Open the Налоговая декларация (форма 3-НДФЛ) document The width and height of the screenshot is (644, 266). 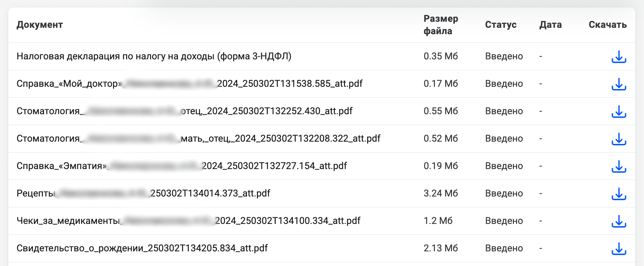pyautogui.click(x=154, y=56)
